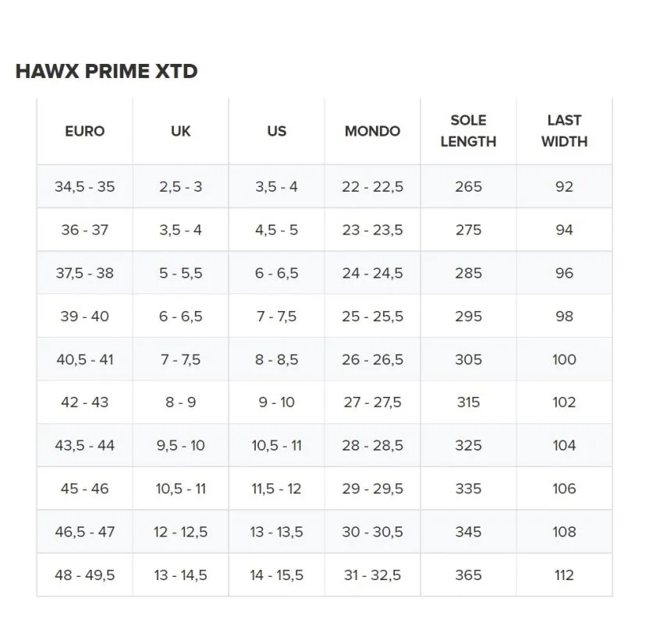The width and height of the screenshot is (646, 644).
Task: Click Euro size 34,5 - 35 cell
Action: pos(84,187)
